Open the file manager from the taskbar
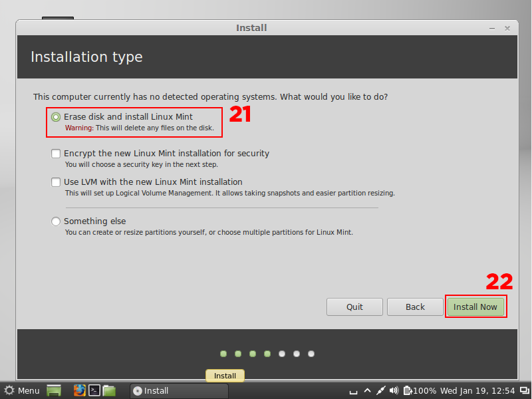This screenshot has width=532, height=399. pos(108,390)
